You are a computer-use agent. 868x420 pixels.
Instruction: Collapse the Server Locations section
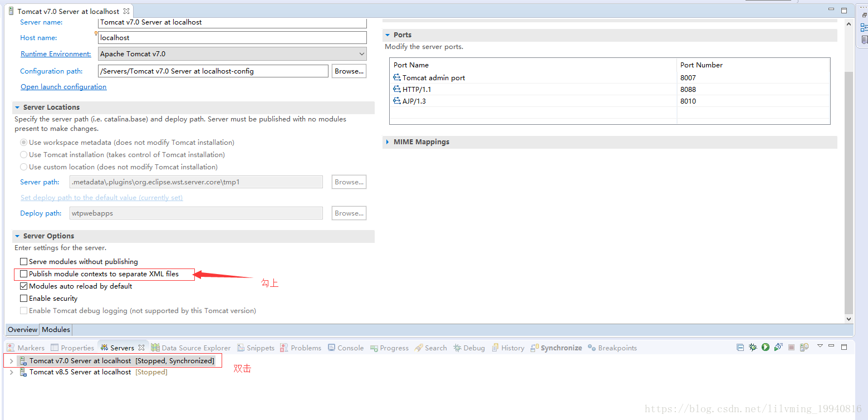click(17, 108)
